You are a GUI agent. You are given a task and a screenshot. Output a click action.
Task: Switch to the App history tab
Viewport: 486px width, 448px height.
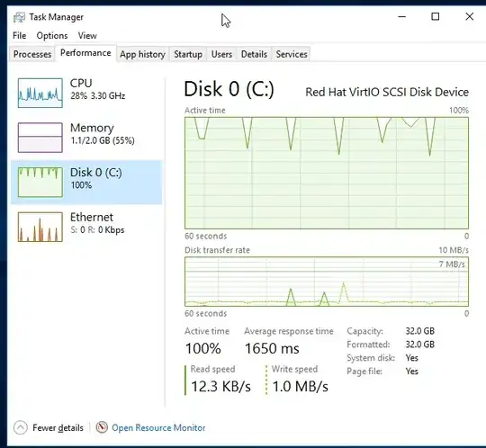pos(142,54)
